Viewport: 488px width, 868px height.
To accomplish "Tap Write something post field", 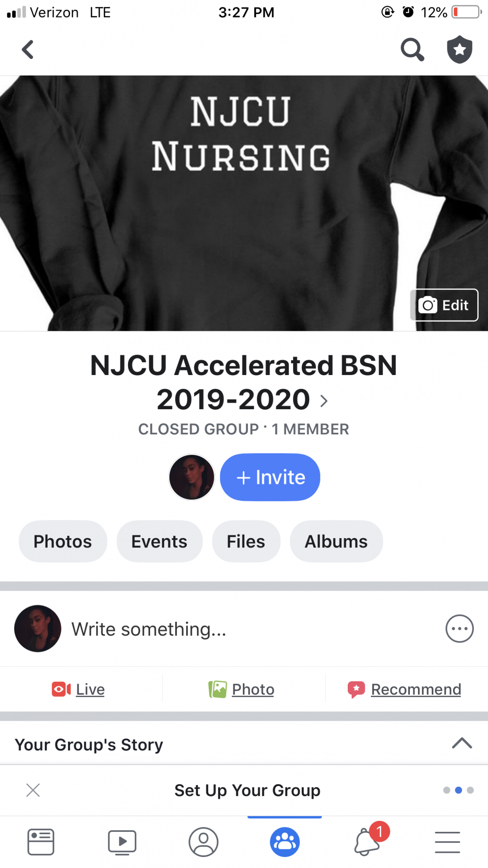I will click(x=149, y=629).
